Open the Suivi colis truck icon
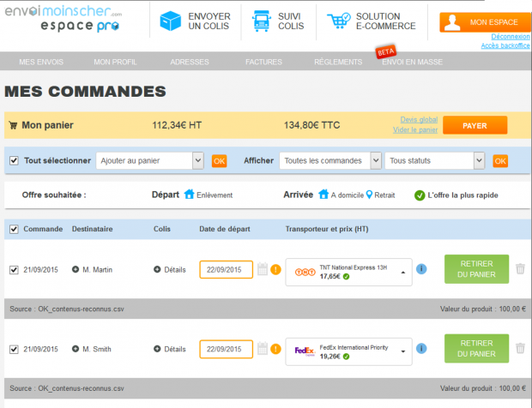The width and height of the screenshot is (532, 408). click(261, 21)
